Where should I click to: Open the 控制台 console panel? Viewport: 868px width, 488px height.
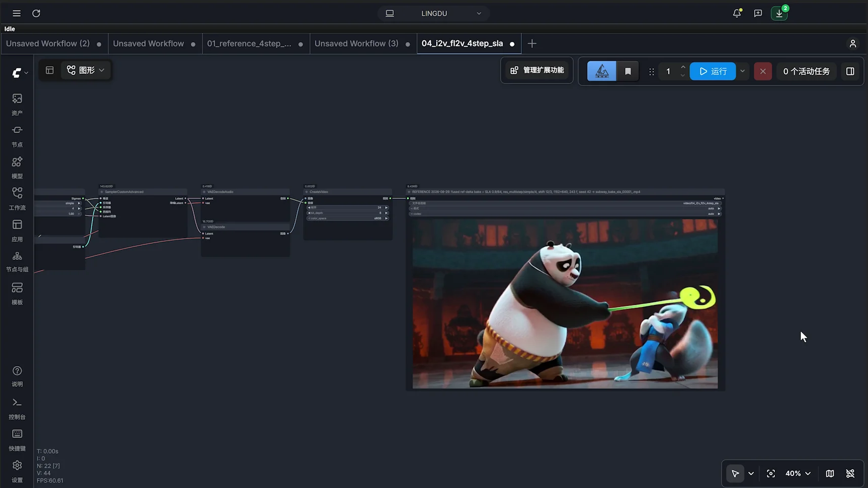point(17,408)
